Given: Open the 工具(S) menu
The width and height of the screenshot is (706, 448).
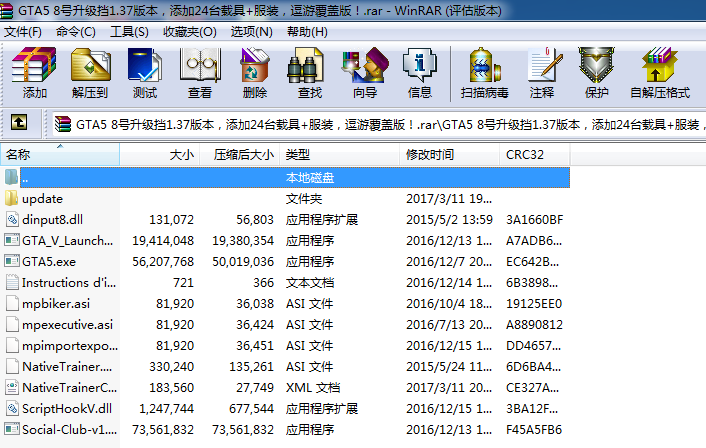Looking at the screenshot, I should pyautogui.click(x=129, y=32).
